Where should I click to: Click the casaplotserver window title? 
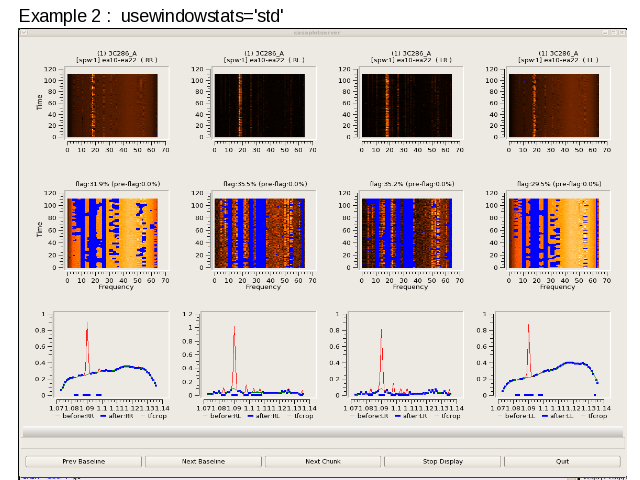[317, 33]
